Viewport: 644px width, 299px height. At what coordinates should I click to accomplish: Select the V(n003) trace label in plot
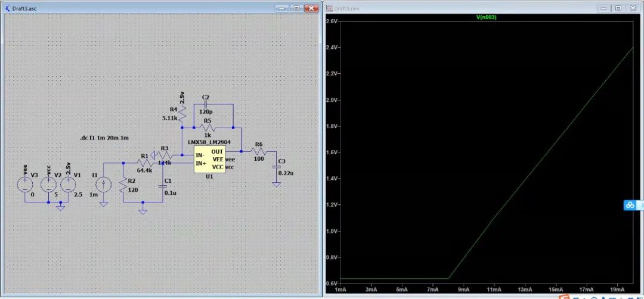click(487, 17)
